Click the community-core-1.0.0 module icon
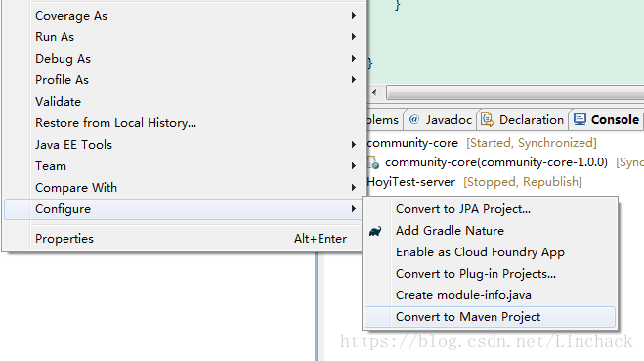This screenshot has height=361, width=644. point(373,162)
